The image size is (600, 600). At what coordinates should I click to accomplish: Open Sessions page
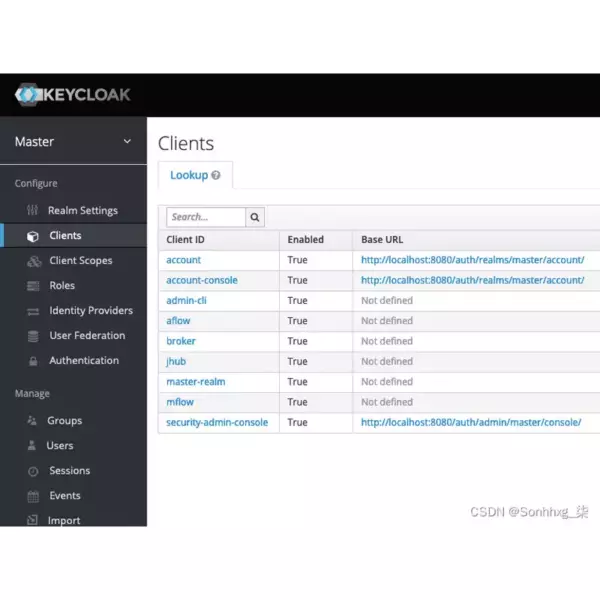[x=70, y=470]
